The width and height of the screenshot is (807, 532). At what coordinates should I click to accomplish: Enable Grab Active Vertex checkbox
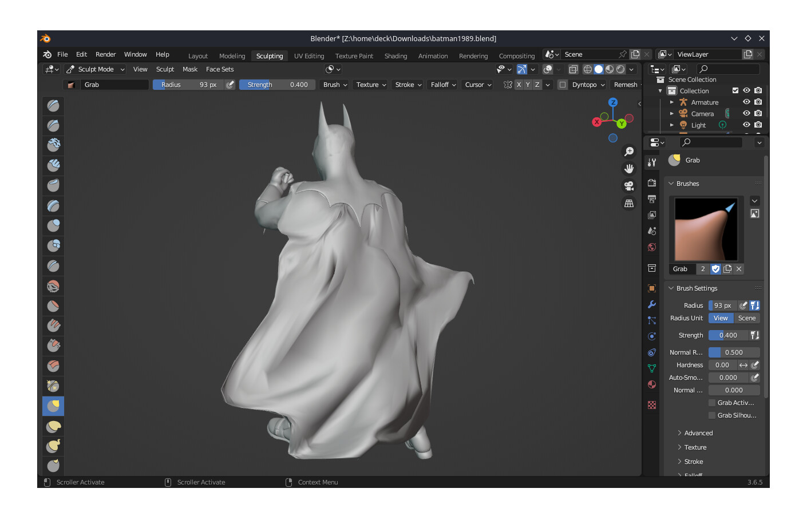(x=712, y=403)
